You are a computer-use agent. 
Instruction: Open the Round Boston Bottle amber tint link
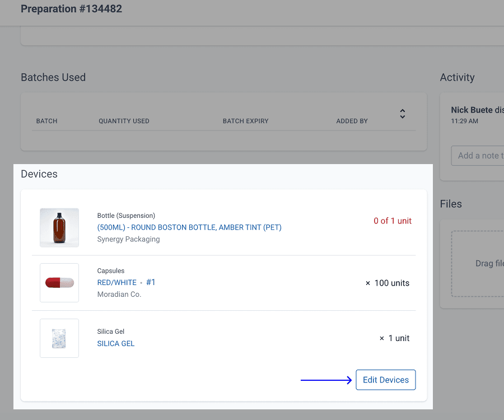[x=189, y=227]
